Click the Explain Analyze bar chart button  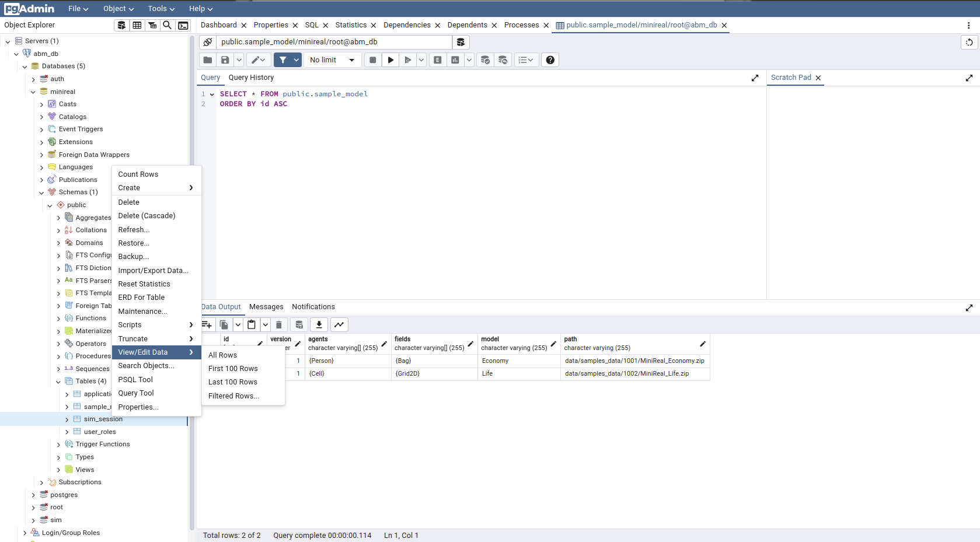click(x=455, y=60)
